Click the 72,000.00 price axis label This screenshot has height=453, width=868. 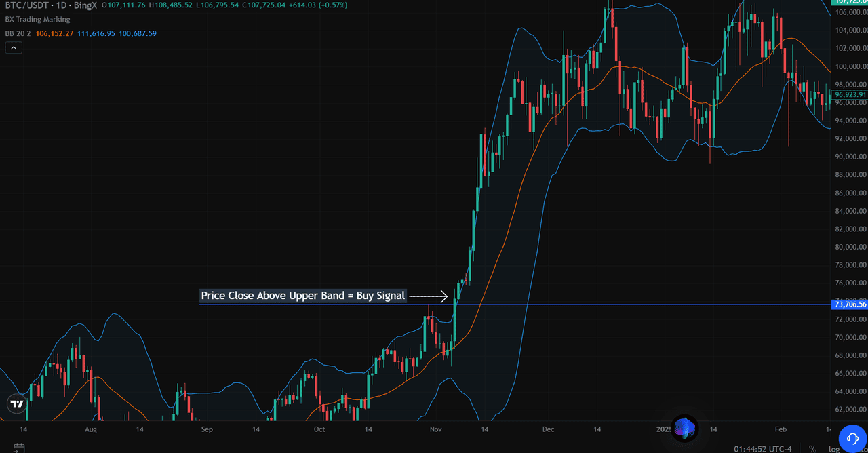(x=850, y=319)
